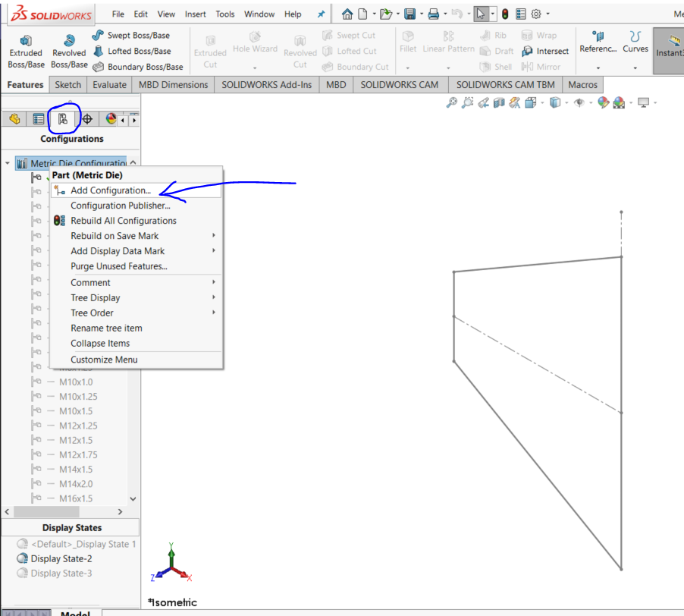
Task: Click Zoom to Area icon
Action: [467, 102]
